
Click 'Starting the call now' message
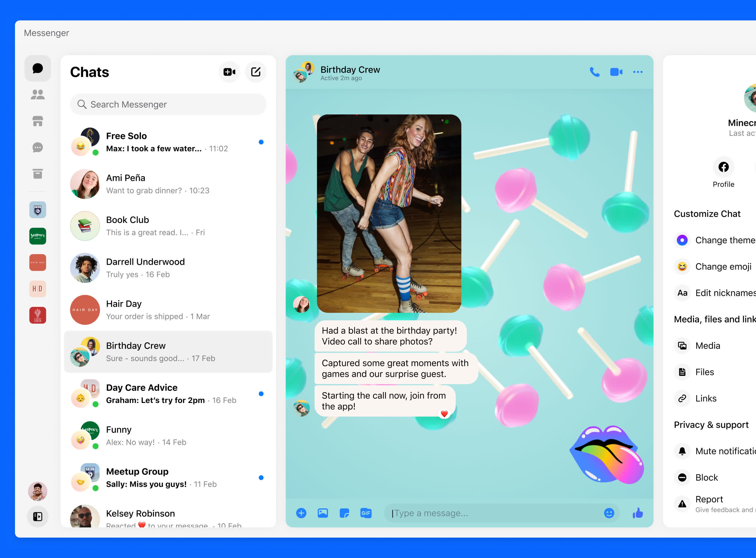(385, 401)
